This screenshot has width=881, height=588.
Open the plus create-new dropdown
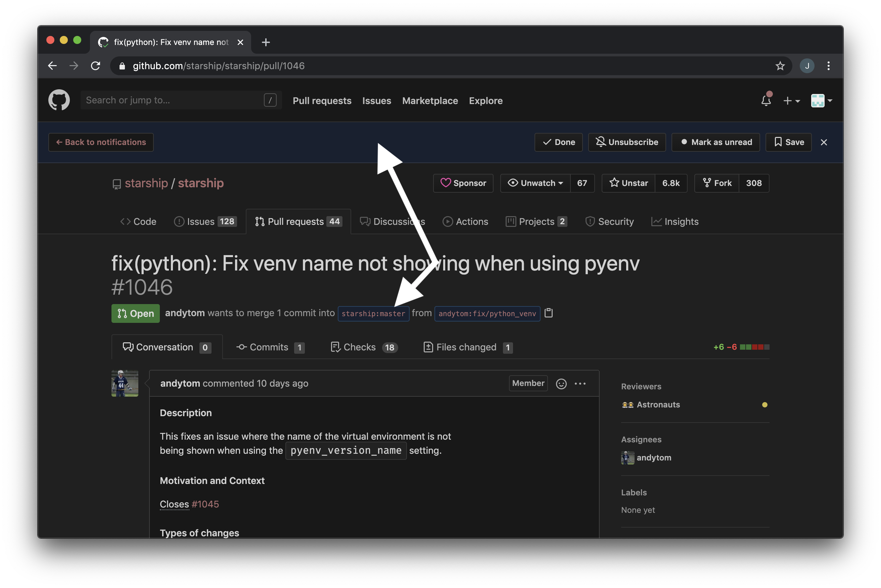point(791,100)
